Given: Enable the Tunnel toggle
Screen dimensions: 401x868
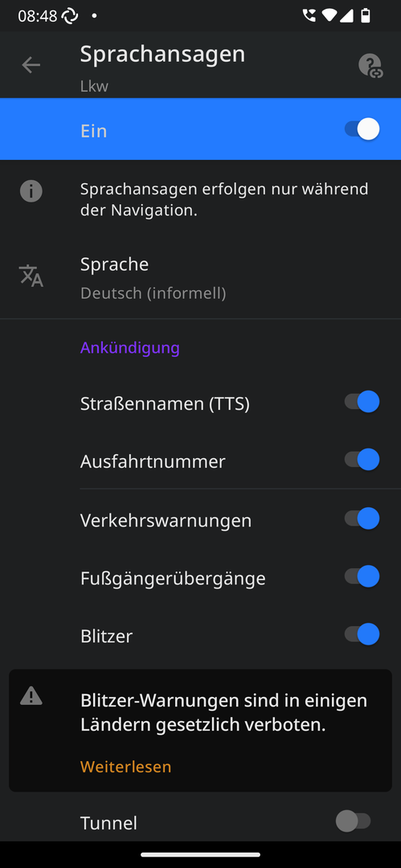Looking at the screenshot, I should tap(354, 821).
